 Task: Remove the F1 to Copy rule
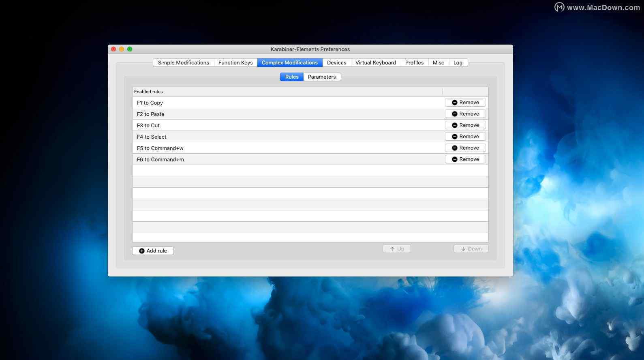tap(465, 103)
